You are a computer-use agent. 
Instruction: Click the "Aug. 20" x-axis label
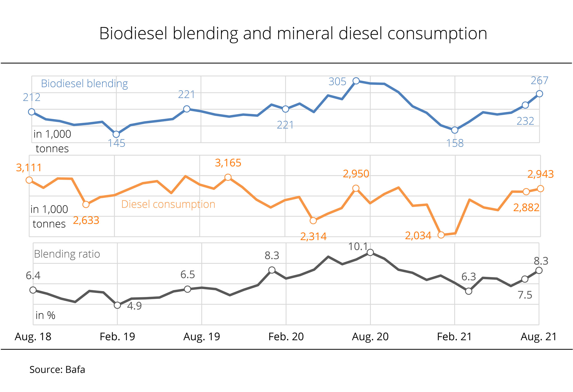pos(370,337)
